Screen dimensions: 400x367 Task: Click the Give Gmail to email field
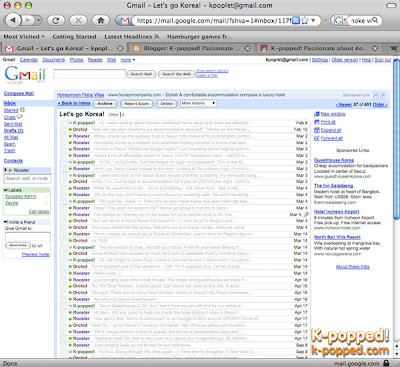coord(28,237)
